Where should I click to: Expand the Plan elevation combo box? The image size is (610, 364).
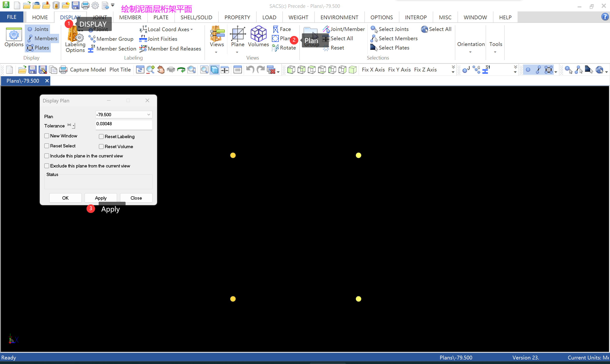pos(148,115)
